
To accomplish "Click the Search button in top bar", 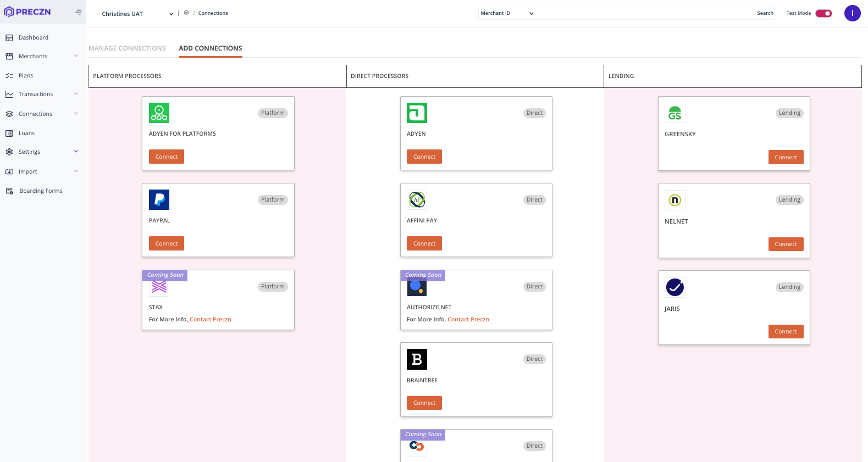I will tap(765, 13).
